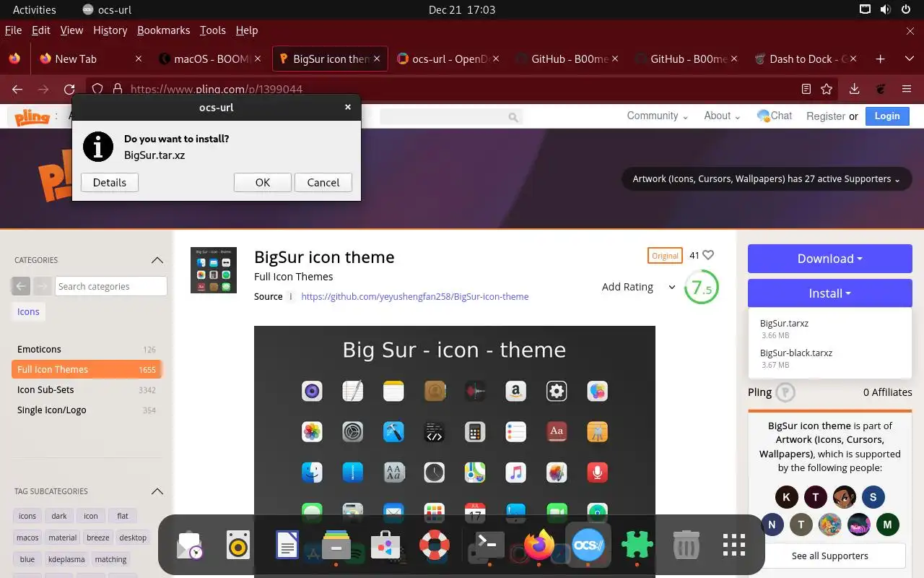The width and height of the screenshot is (924, 578).
Task: Click the info icon beside Source
Action: tap(291, 296)
